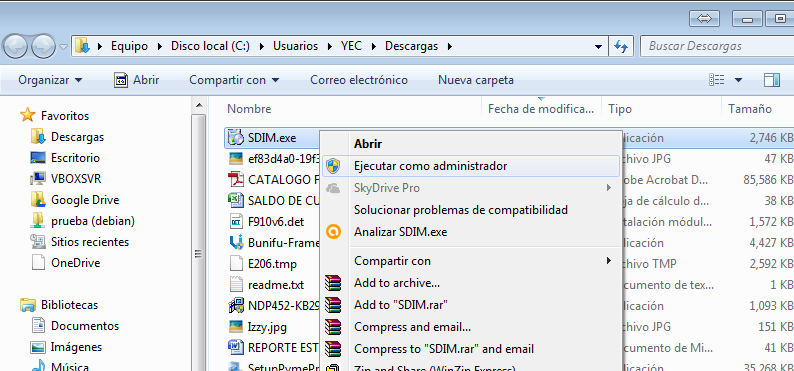Image resolution: width=794 pixels, height=371 pixels.
Task: Click the Google Drive folder icon in sidebar
Action: (x=38, y=200)
